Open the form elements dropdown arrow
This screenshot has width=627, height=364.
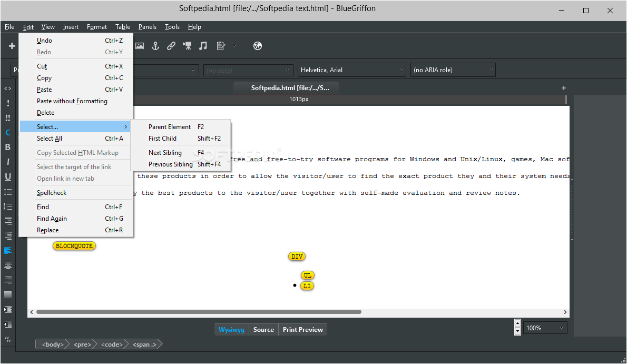[x=234, y=46]
